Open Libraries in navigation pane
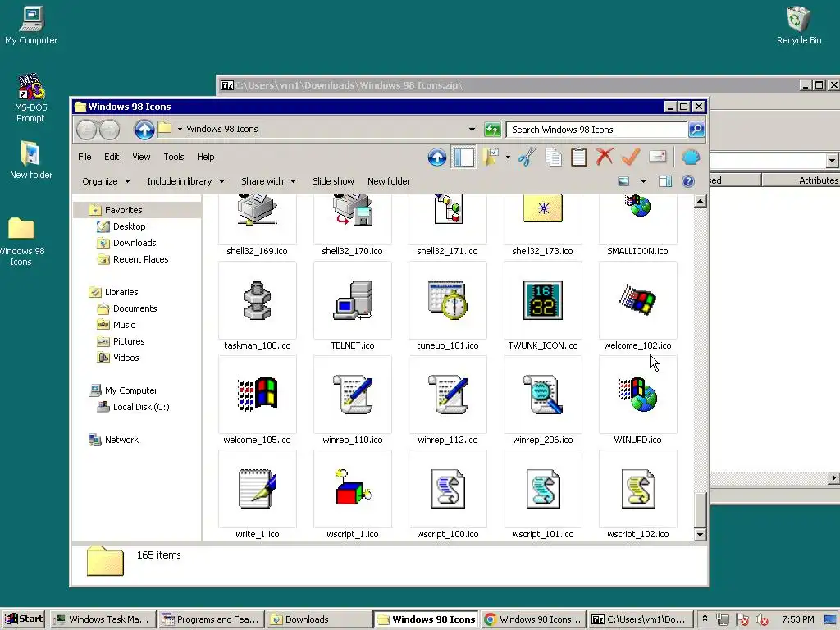Image resolution: width=840 pixels, height=630 pixels. pyautogui.click(x=121, y=292)
